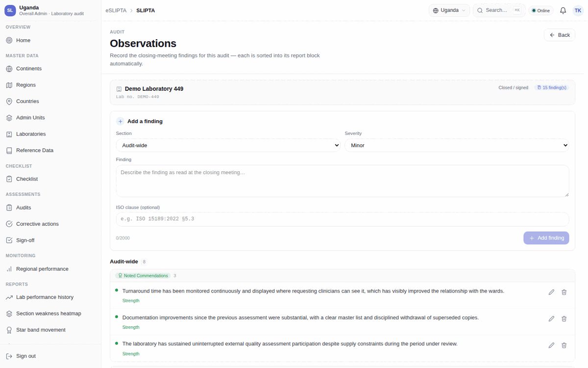This screenshot has width=588, height=368.
Task: Expand the Severity dropdown set to Minor
Action: [457, 145]
